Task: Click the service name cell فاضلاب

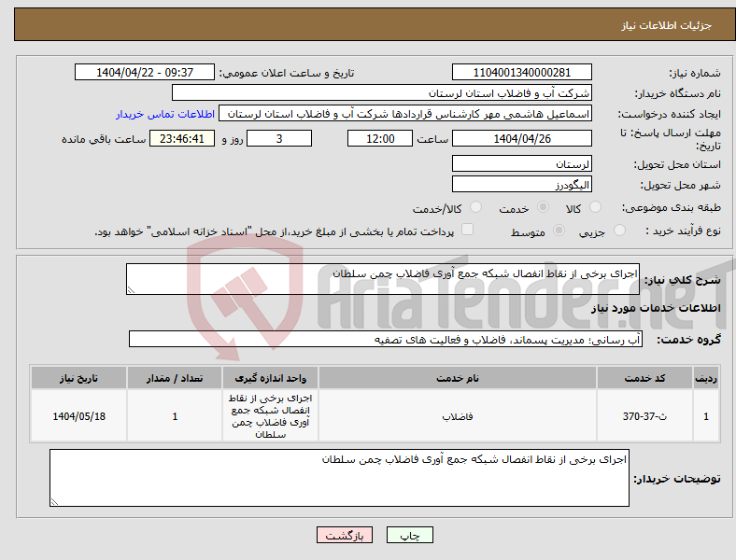Action: pyautogui.click(x=458, y=416)
